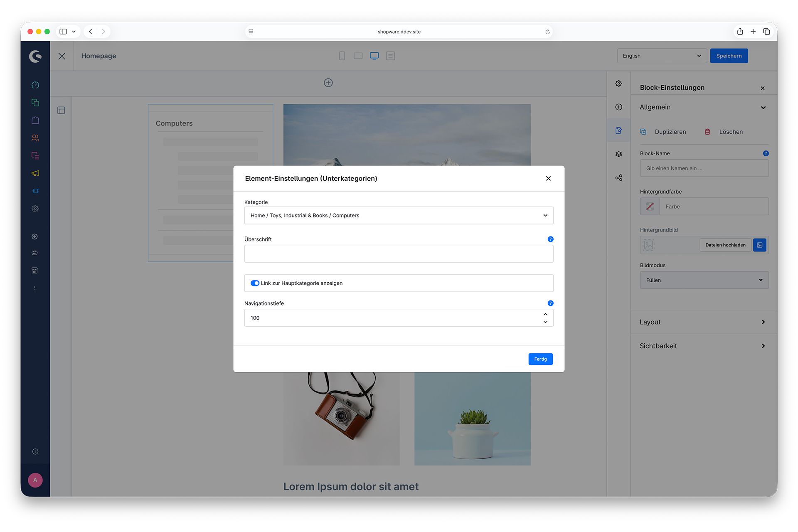The image size is (798, 532).
Task: Open the Content sidebar icon
Action: [35, 155]
